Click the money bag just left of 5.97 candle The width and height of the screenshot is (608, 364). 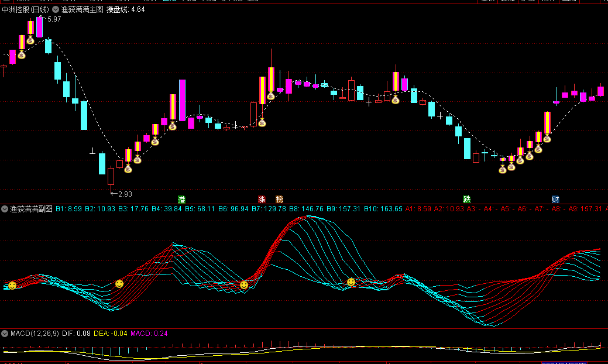tap(30, 40)
